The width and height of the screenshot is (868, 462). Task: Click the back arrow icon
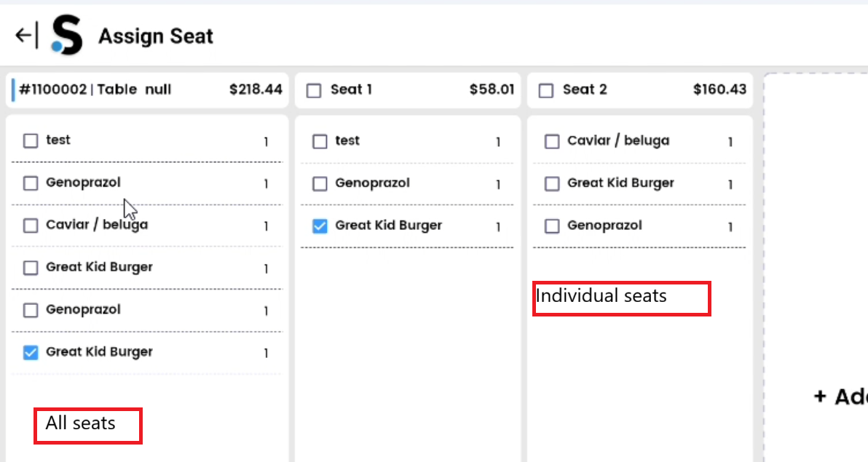pos(24,34)
